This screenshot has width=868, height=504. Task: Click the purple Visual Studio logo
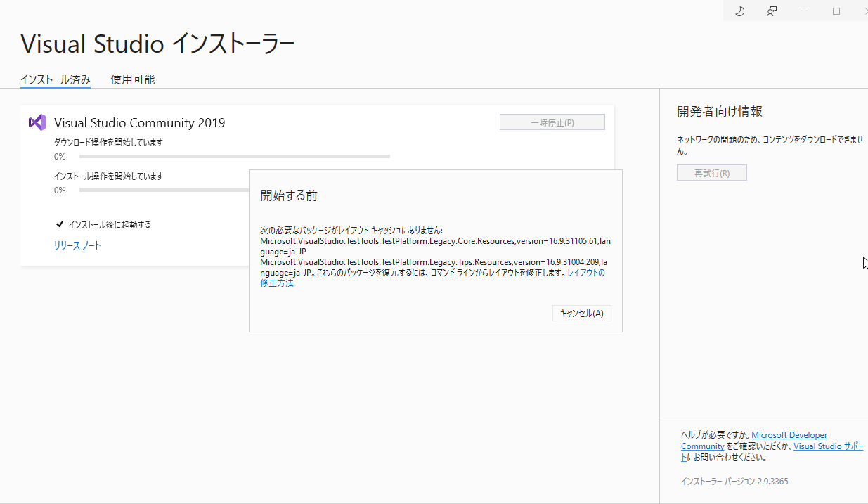tap(37, 122)
